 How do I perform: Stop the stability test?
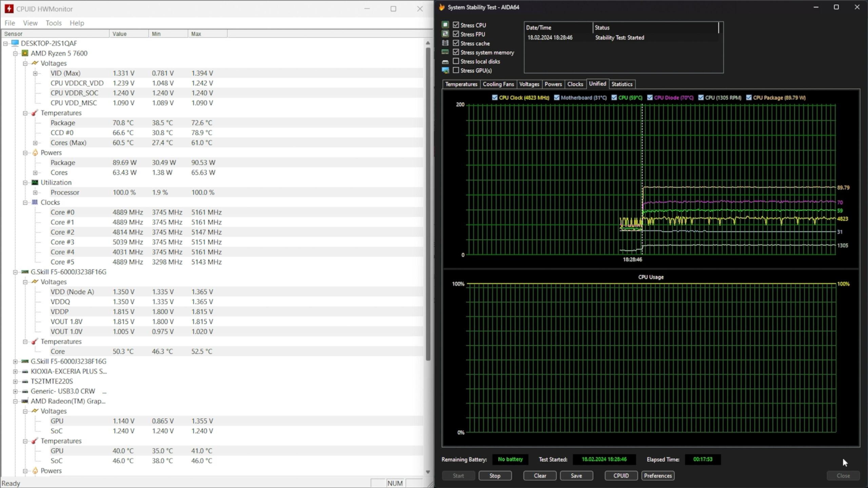coord(495,475)
